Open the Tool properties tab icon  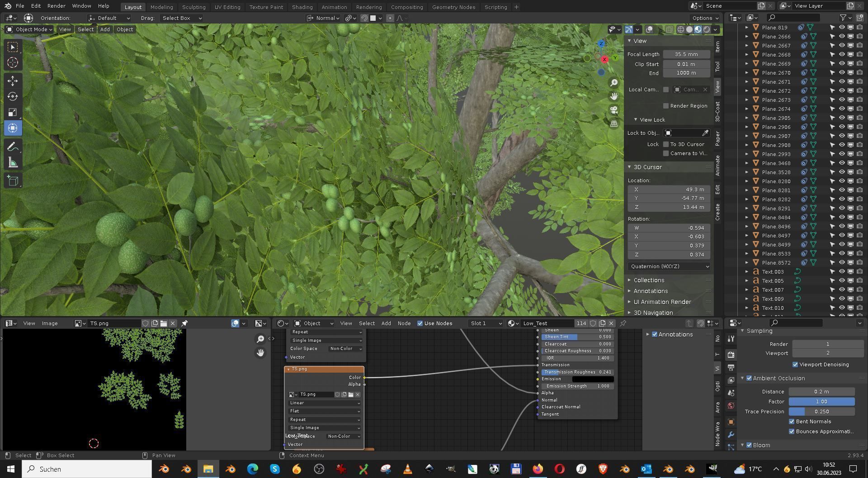point(731,339)
